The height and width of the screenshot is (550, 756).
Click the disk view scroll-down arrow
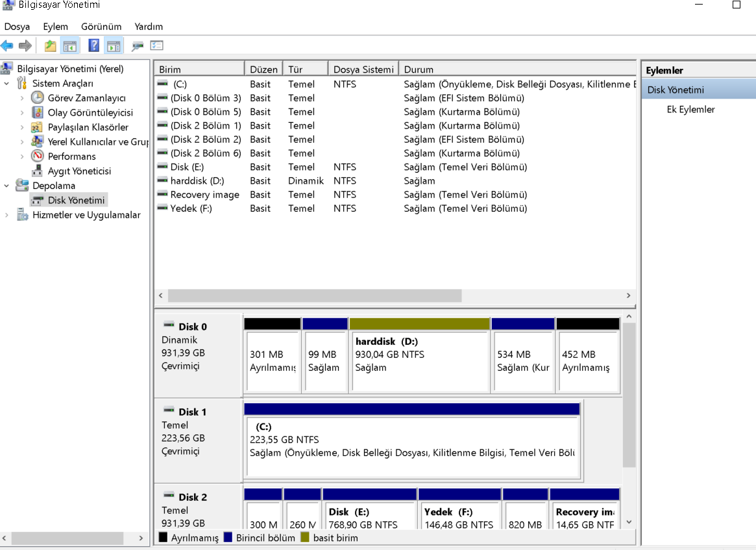[x=629, y=522]
